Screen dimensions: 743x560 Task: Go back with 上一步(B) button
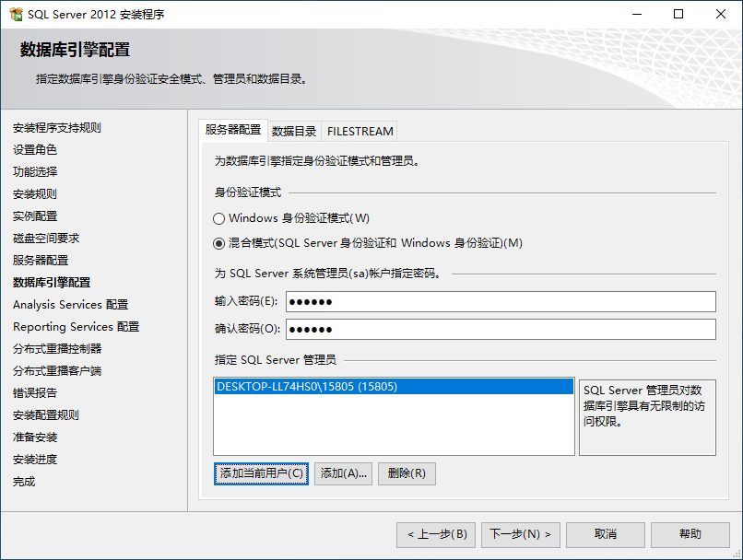pos(436,534)
